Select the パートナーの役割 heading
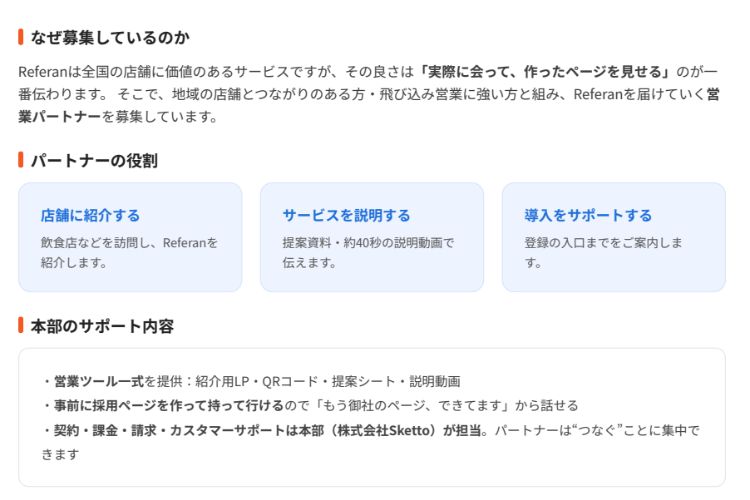The image size is (750, 500). (x=94, y=160)
